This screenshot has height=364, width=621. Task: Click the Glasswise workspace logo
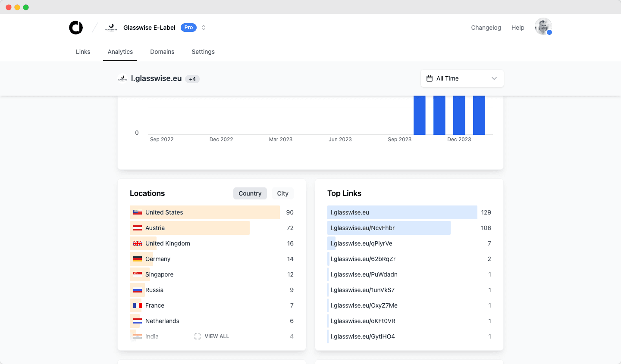pos(111,27)
